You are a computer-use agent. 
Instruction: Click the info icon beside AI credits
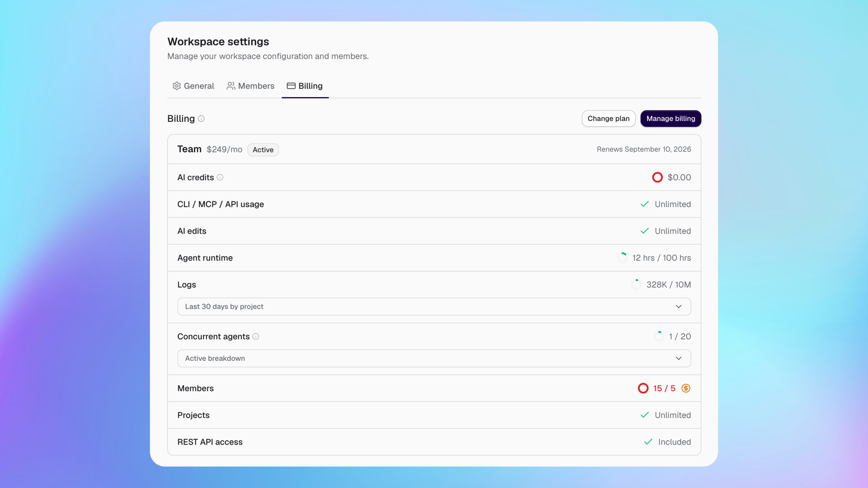(x=220, y=177)
